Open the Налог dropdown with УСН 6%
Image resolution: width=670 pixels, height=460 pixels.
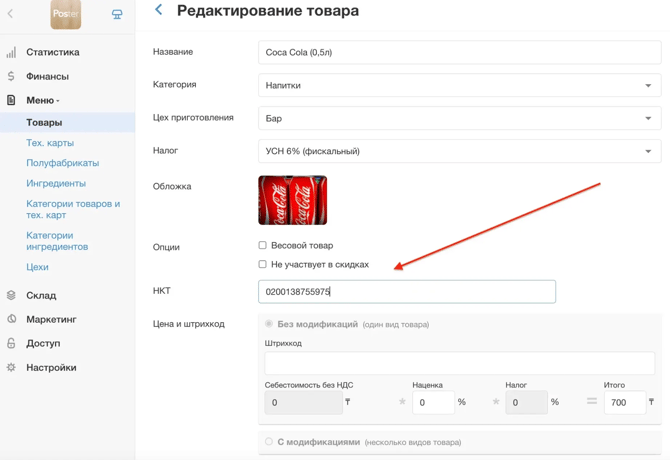click(459, 152)
